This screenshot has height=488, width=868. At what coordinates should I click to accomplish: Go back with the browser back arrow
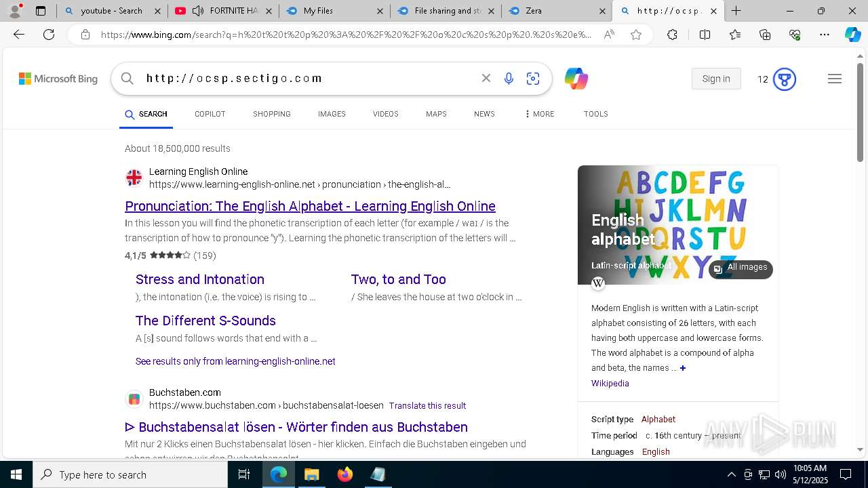coord(19,35)
